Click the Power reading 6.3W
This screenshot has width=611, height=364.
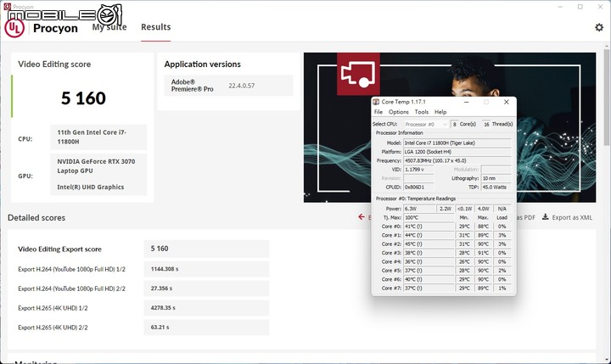coord(419,209)
